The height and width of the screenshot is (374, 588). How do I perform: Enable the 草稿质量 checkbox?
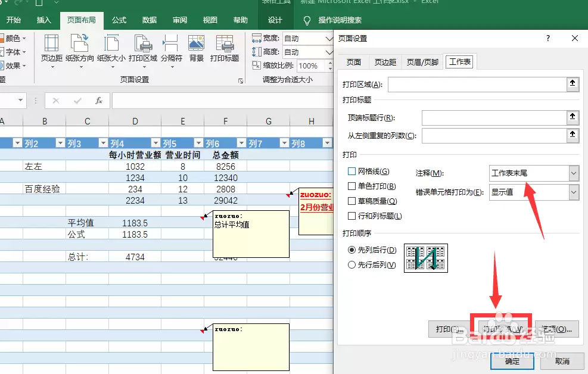click(x=351, y=201)
